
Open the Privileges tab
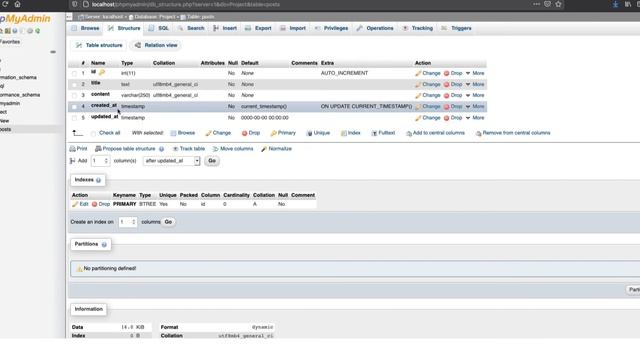coord(331,28)
